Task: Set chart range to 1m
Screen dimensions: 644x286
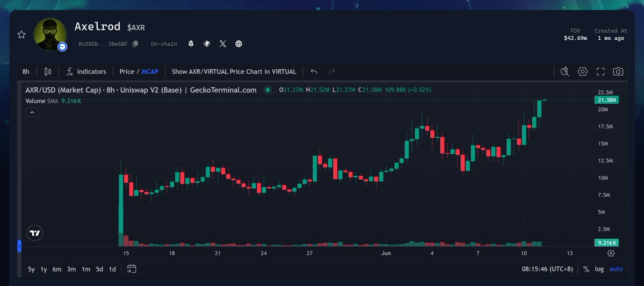Action: click(86, 269)
